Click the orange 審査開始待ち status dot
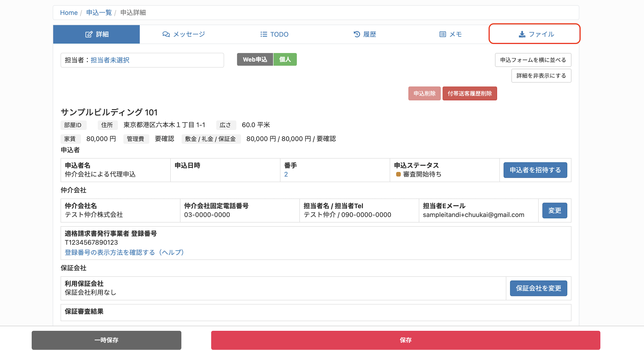Image resolution: width=644 pixels, height=350 pixels. pyautogui.click(x=398, y=174)
